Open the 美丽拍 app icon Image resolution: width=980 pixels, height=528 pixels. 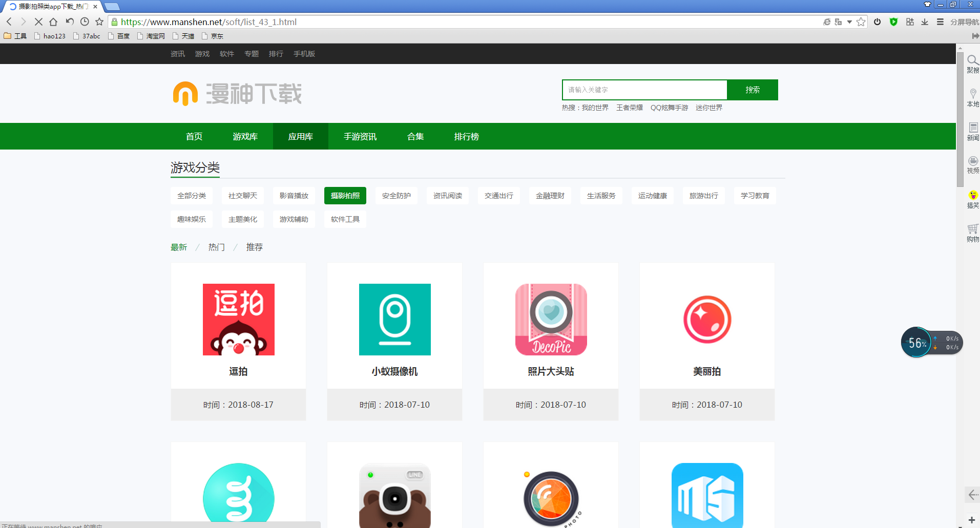(x=707, y=320)
